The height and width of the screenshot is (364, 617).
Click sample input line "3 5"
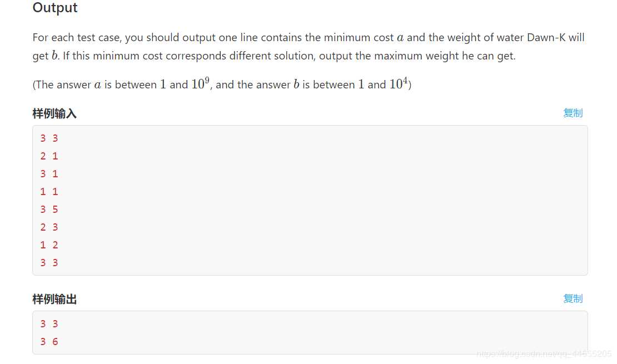[49, 210]
